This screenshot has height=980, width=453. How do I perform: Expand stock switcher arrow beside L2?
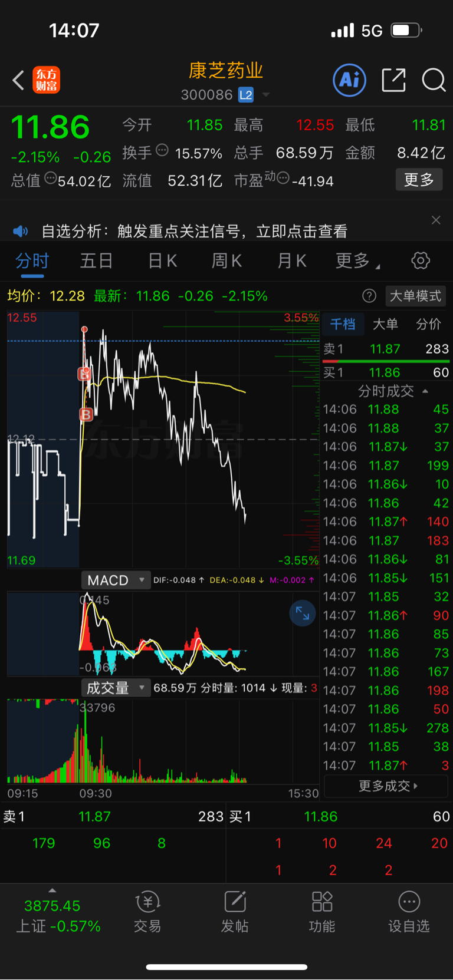tap(266, 95)
